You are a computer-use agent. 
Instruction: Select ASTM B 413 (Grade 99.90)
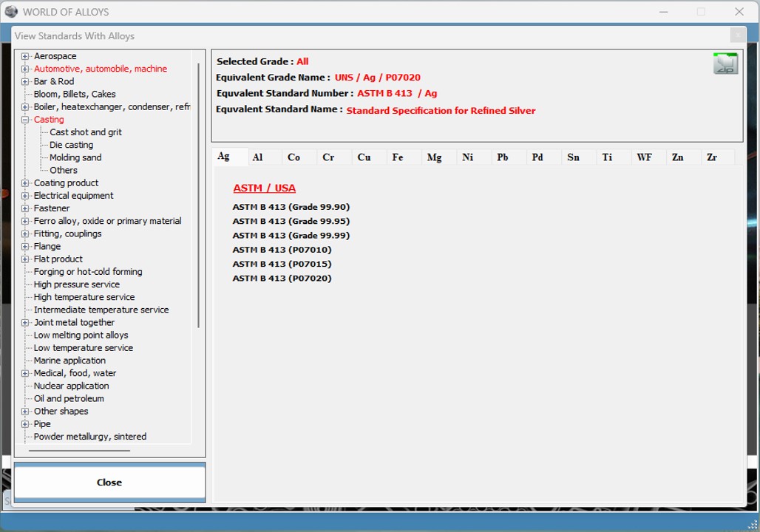tap(291, 207)
